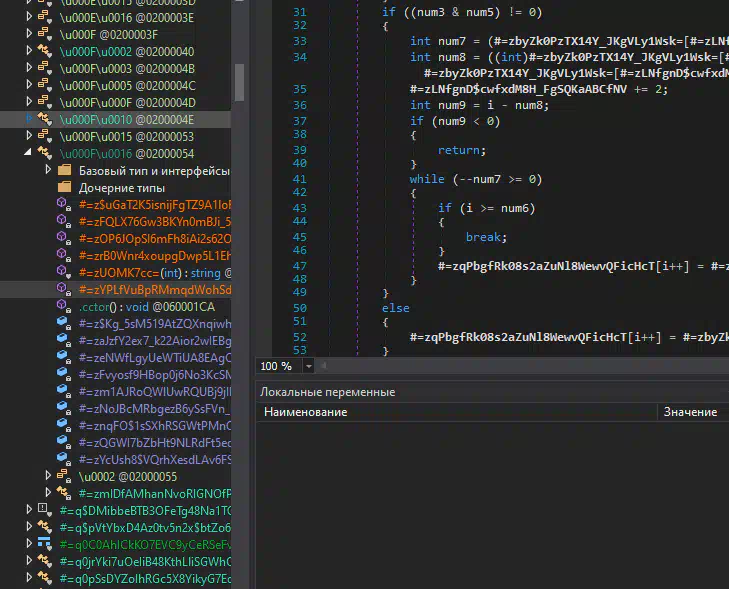Collapse the \u000F\u0016 @02000054 node
The image size is (729, 589).
29,153
